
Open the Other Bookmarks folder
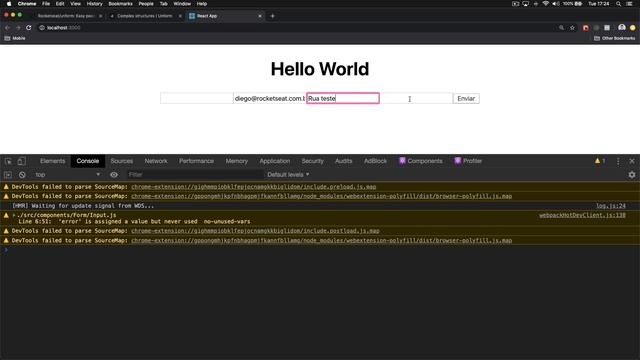click(615, 38)
